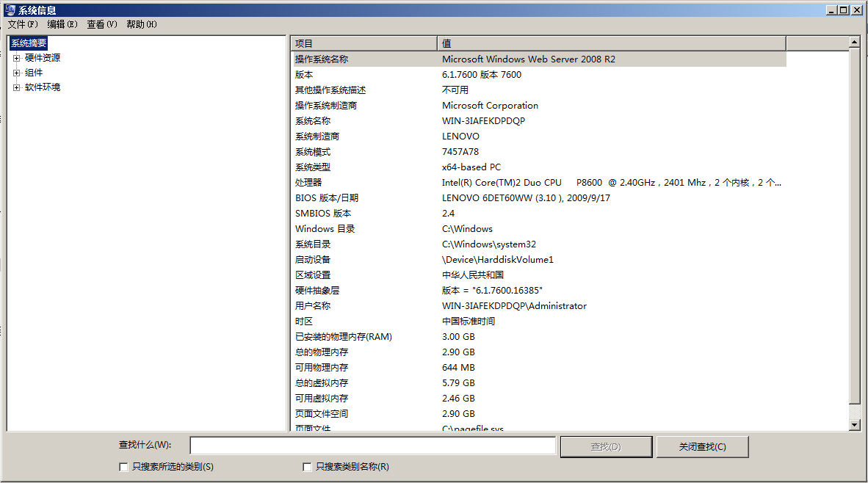This screenshot has width=868, height=483.
Task: Click the value 644 MB
Action: [458, 368]
